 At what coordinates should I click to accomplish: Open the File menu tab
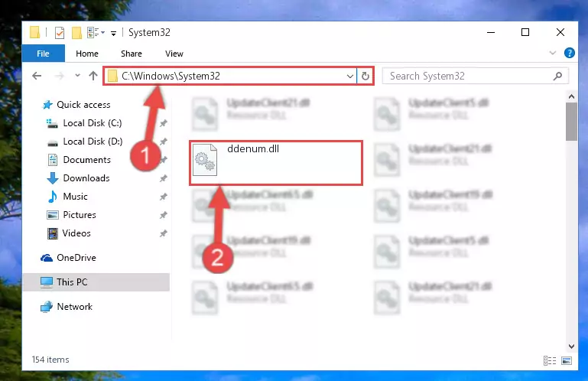43,54
